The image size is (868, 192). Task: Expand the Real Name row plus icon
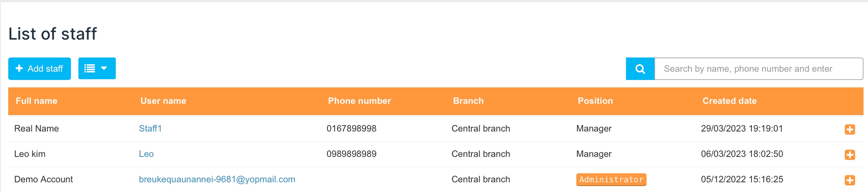coord(850,129)
